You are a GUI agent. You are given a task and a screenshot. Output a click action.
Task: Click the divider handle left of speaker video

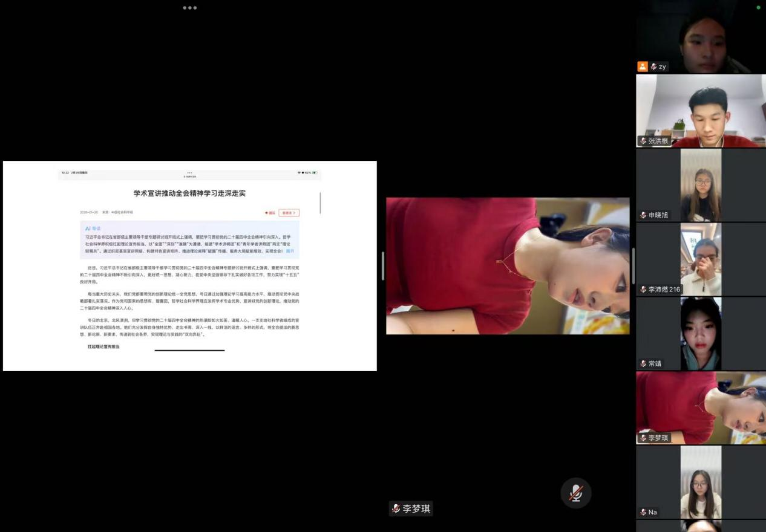(x=382, y=266)
